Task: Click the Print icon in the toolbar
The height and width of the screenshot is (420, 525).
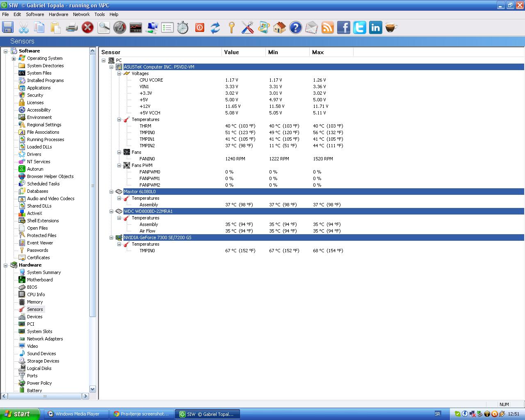Action: (x=71, y=27)
